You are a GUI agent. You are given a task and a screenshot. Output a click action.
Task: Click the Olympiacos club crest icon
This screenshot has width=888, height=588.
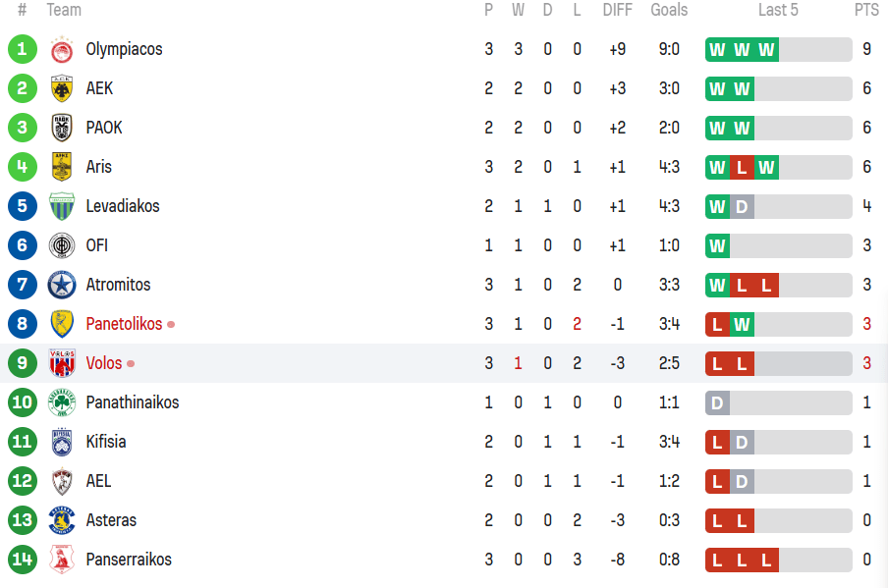(62, 49)
